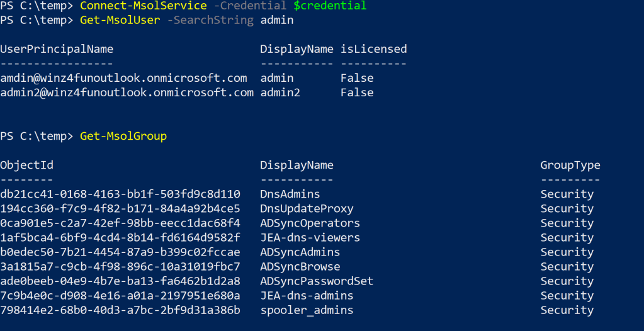Click the ObjectId column header

tap(26, 165)
